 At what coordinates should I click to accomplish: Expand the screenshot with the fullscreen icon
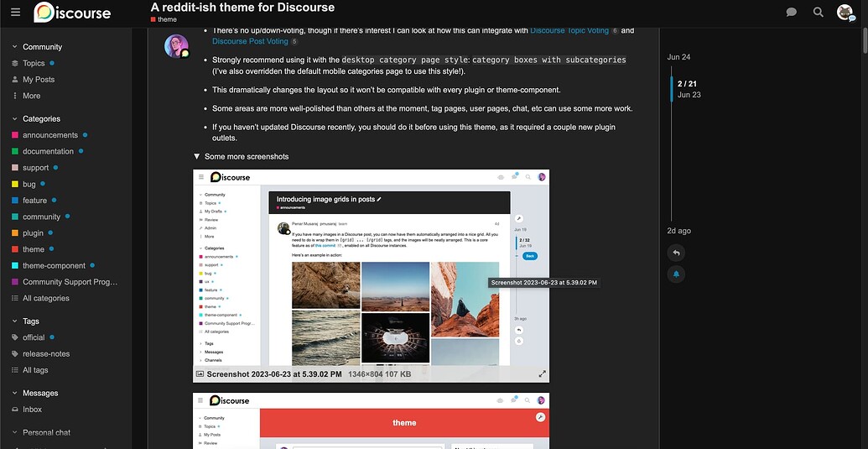[542, 374]
